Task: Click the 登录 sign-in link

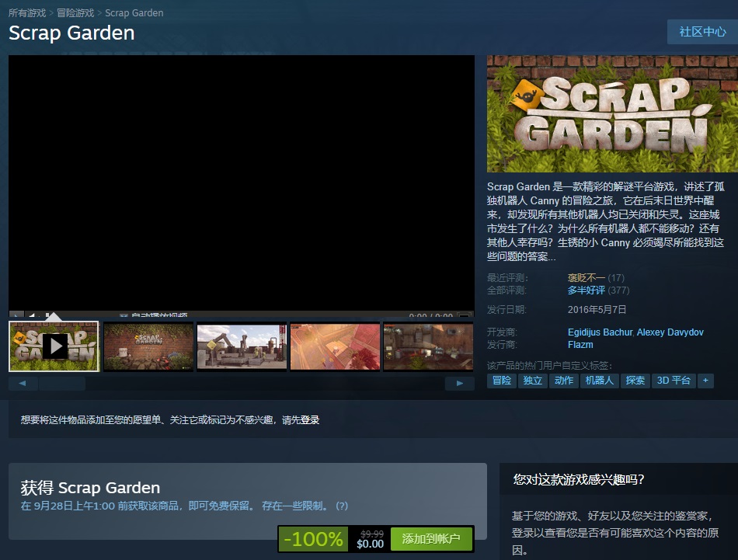Action: point(310,420)
